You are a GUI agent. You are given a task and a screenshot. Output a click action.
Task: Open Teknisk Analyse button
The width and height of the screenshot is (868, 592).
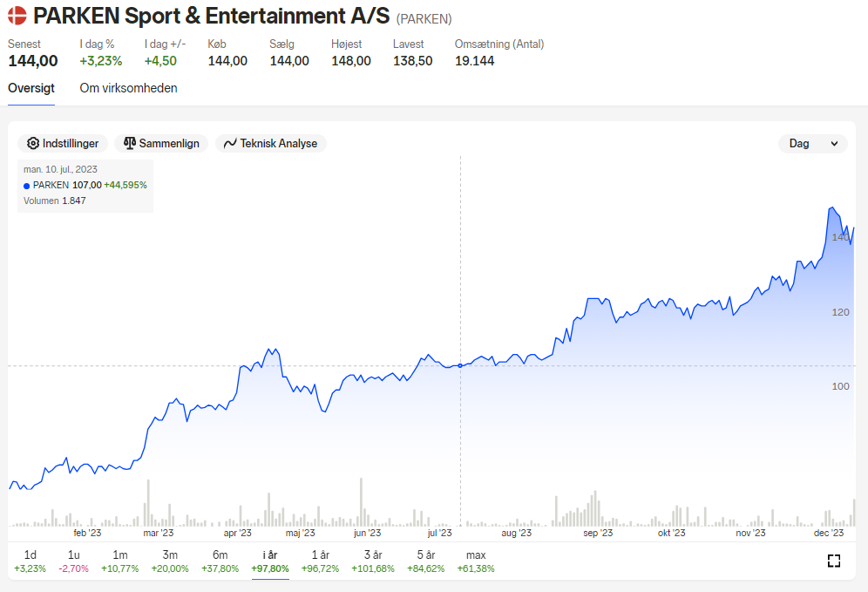click(271, 144)
